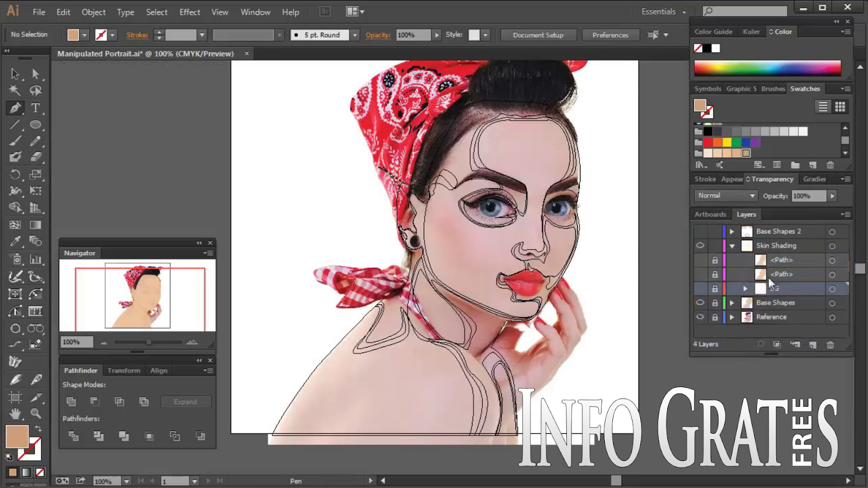Hide the Skin Shading layer
Image resolution: width=868 pixels, height=488 pixels.
pos(700,246)
